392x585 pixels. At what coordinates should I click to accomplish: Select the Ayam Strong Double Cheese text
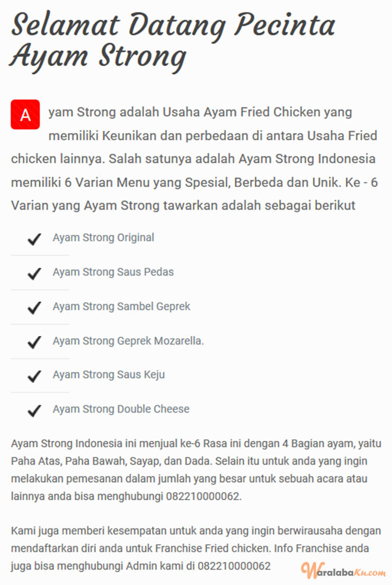[x=121, y=409]
